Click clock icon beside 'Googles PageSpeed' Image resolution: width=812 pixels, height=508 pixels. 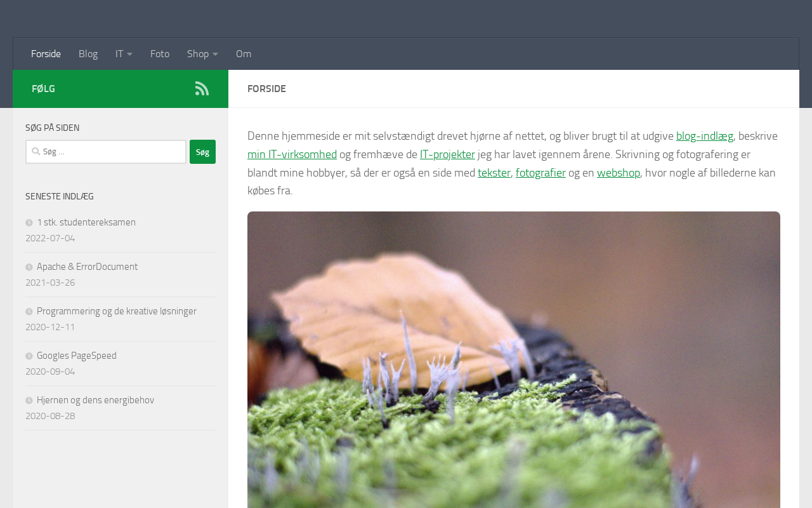tap(29, 356)
